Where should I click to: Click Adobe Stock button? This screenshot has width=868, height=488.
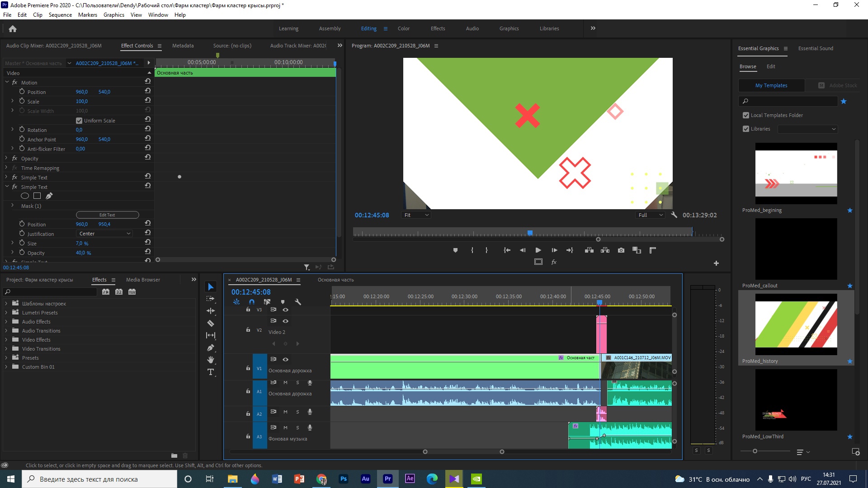click(838, 85)
